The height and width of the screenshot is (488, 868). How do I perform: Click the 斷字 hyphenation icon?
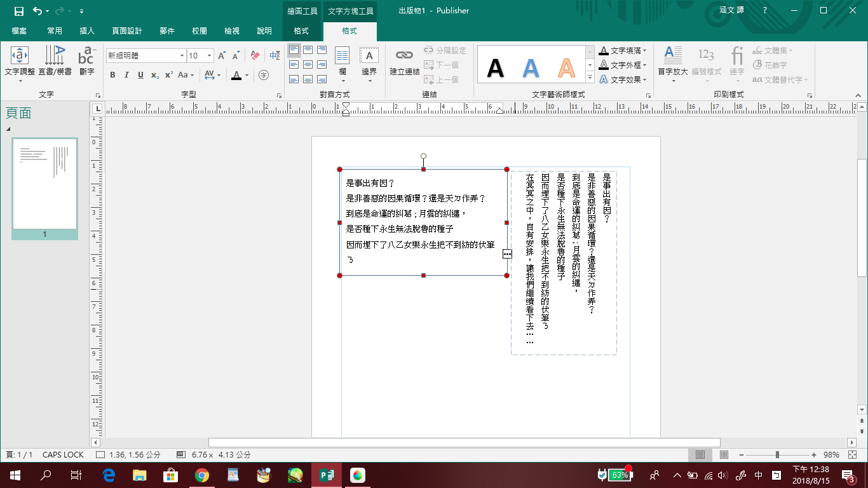coord(87,61)
